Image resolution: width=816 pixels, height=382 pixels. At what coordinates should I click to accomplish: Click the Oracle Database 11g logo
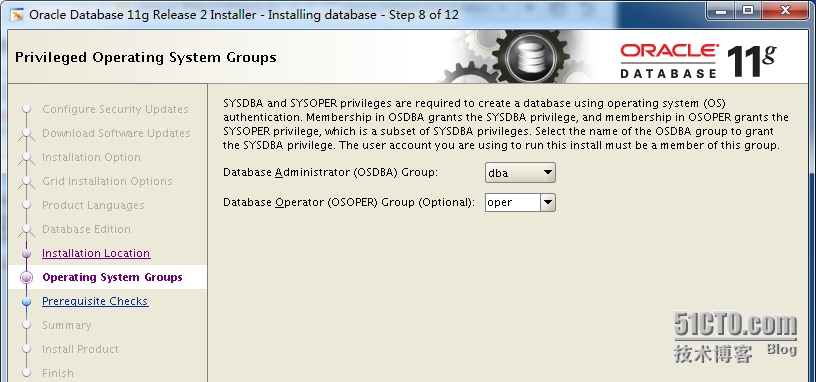(x=698, y=61)
